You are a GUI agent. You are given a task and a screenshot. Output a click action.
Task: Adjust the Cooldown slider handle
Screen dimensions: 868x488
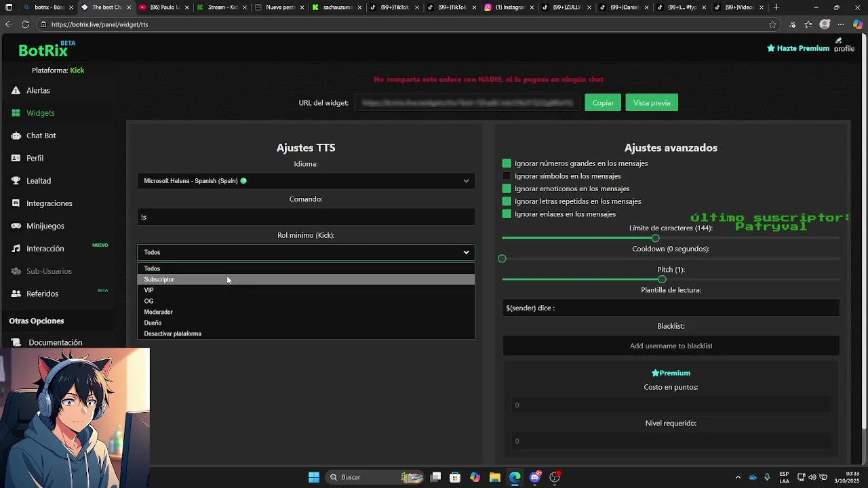tap(502, 259)
